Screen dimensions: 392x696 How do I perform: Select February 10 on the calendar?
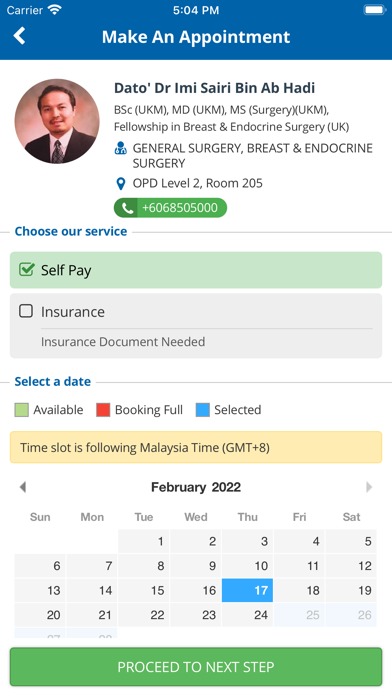click(x=247, y=566)
